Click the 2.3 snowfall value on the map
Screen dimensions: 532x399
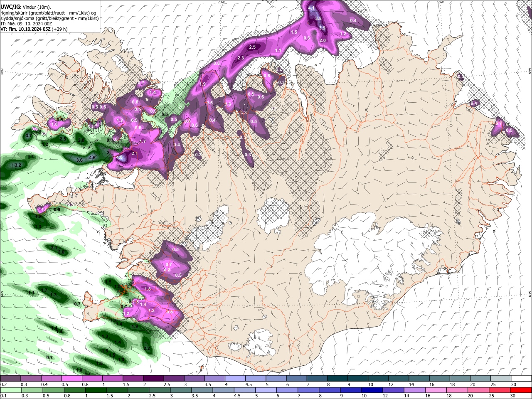pos(241,58)
